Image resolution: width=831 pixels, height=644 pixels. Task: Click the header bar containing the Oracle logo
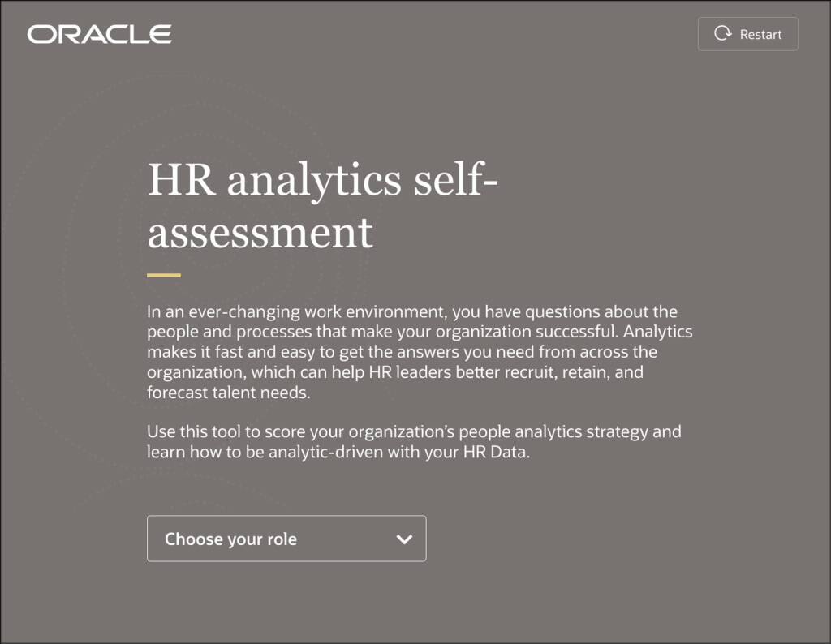tap(415, 34)
